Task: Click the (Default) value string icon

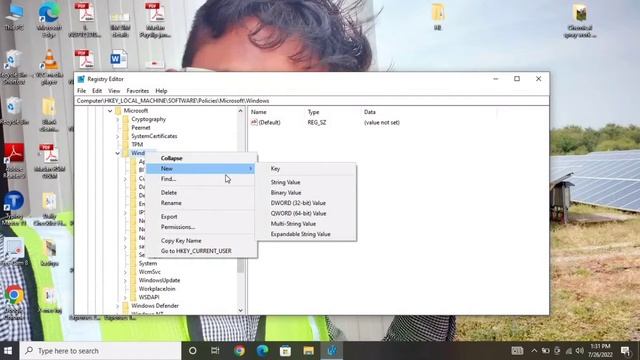Action: click(254, 122)
